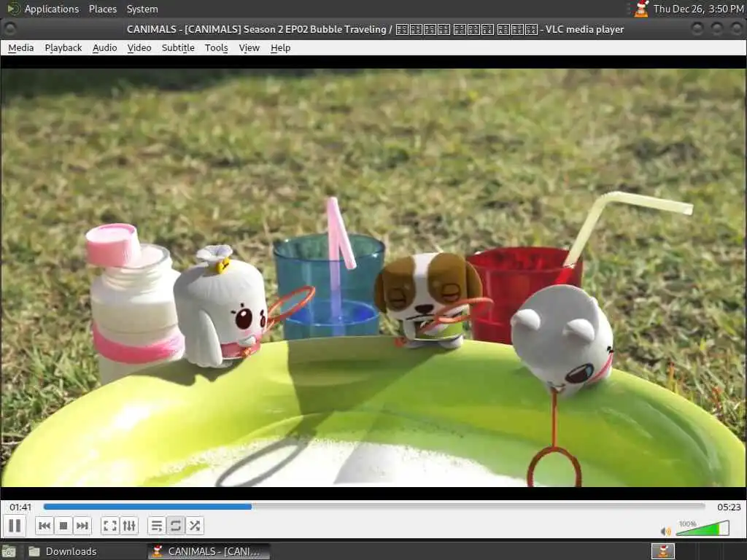
Task: Toggle the playlist view
Action: [x=156, y=526]
